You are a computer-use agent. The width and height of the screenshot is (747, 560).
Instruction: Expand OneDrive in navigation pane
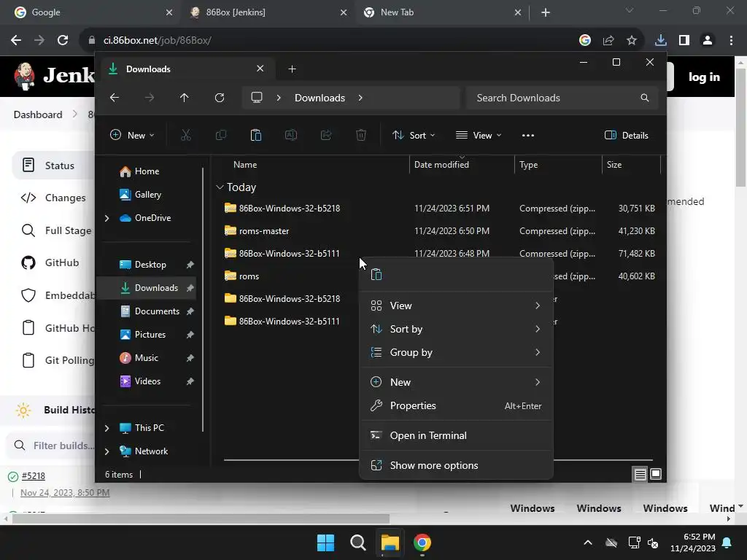[107, 218]
